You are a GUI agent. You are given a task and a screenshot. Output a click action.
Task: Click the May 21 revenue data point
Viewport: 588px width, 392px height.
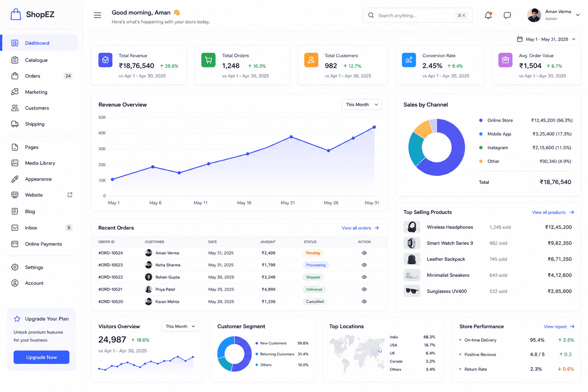291,137
